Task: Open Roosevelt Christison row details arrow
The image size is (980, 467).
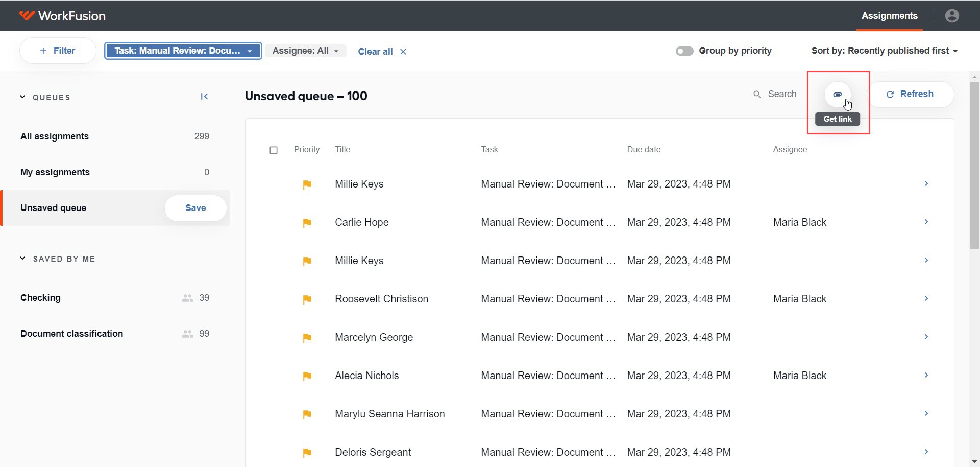Action: click(x=926, y=298)
